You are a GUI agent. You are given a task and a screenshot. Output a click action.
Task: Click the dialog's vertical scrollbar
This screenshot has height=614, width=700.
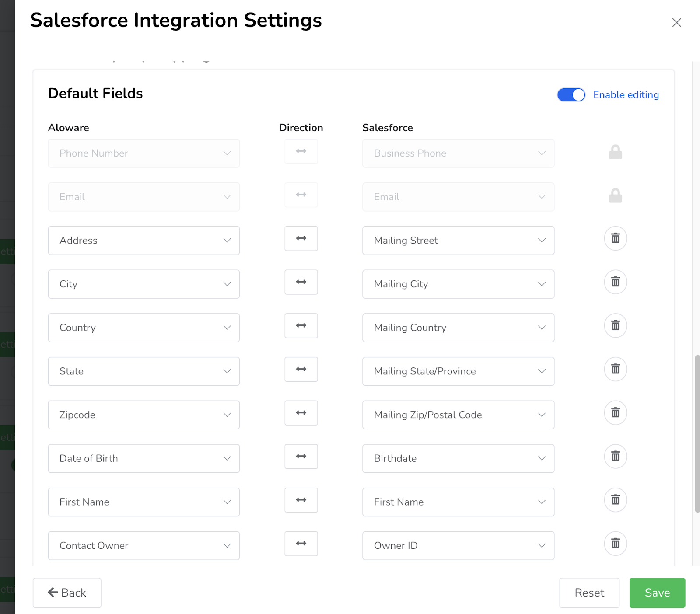pos(697,433)
